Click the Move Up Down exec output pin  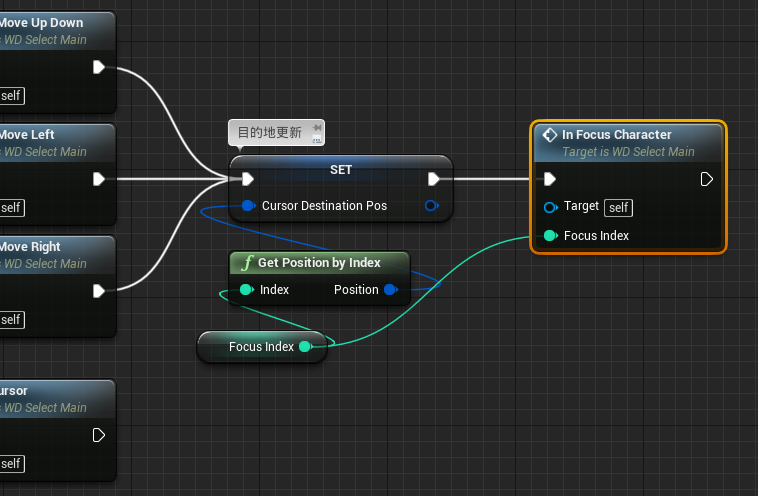point(99,67)
